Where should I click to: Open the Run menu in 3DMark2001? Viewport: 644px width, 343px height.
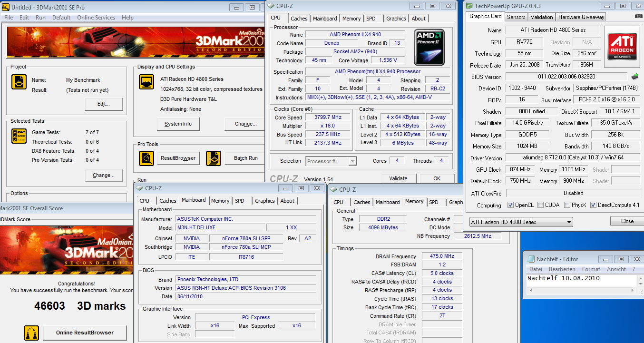pyautogui.click(x=40, y=18)
